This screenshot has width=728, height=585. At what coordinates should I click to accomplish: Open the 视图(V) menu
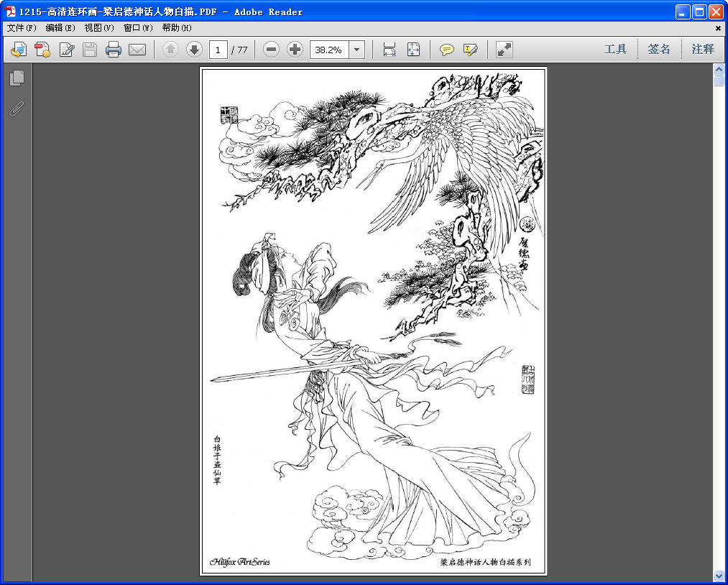coord(99,28)
